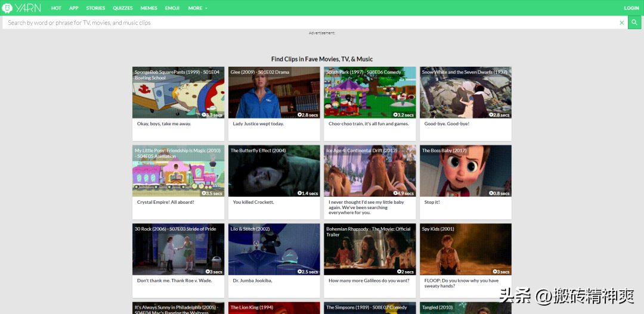
Task: Open the Ice Age 4 Continental Drift thumbnail
Action: click(x=370, y=171)
